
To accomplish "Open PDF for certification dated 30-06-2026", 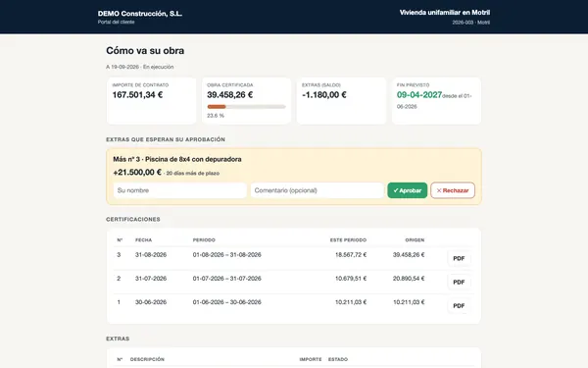I will coord(459,305).
